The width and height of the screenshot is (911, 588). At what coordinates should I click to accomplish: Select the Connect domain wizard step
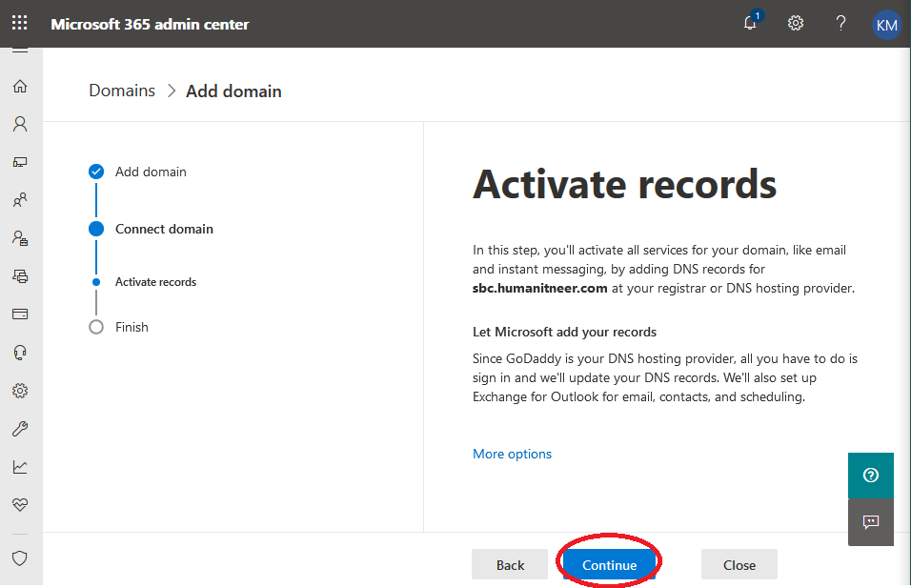152,229
